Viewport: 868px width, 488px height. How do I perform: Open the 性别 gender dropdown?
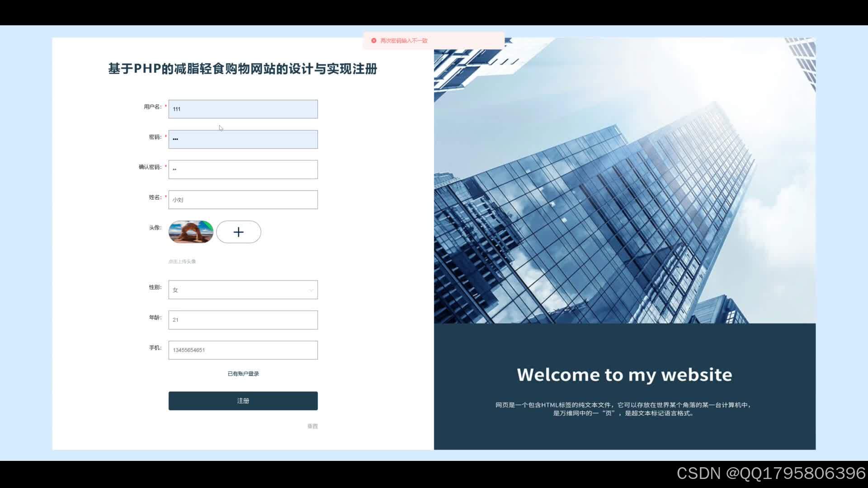click(x=243, y=290)
